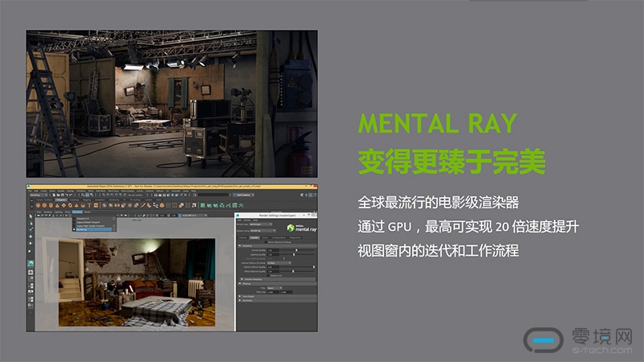
Task: Pick the Select tool arrow in Tool Box
Action: click(x=31, y=216)
